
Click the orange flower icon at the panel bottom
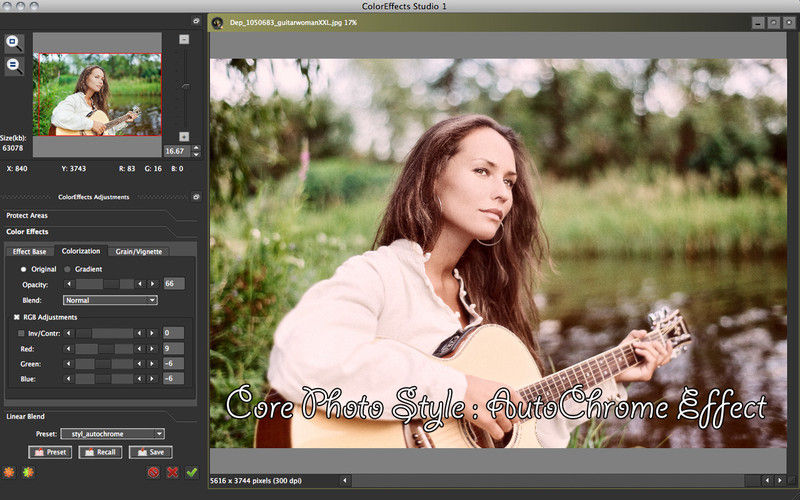pyautogui.click(x=9, y=472)
